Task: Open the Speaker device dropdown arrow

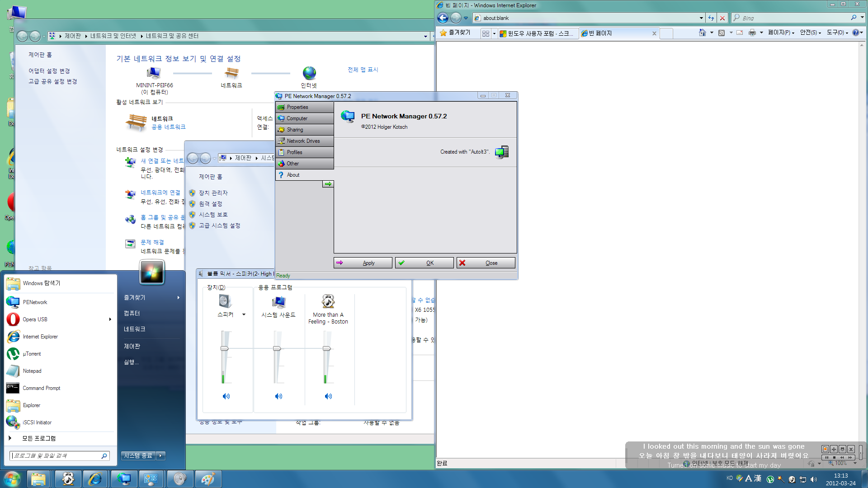Action: (244, 314)
